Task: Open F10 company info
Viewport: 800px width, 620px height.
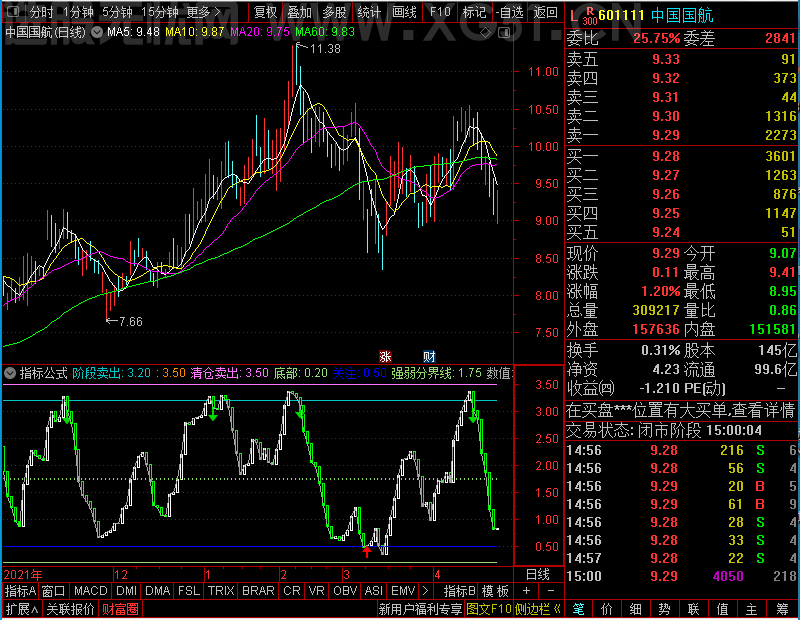Action: [440, 12]
